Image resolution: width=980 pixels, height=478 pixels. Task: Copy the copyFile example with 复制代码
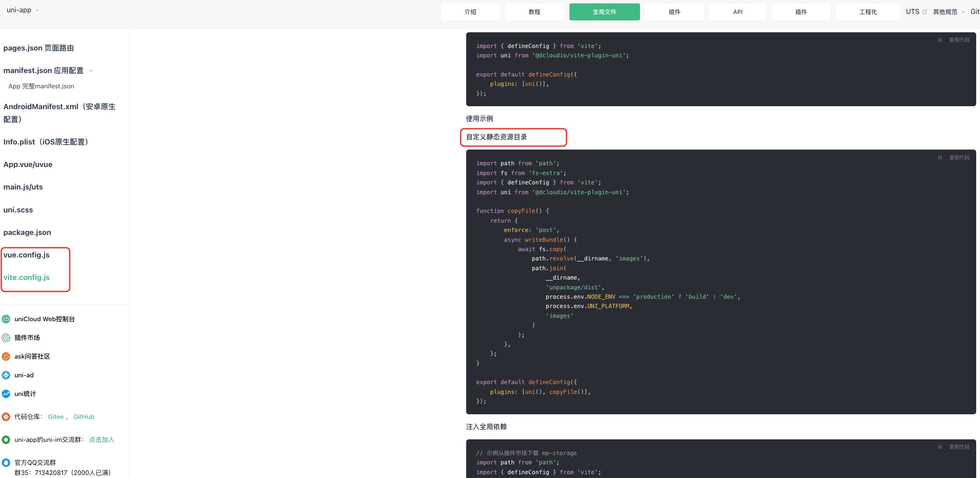(x=959, y=158)
